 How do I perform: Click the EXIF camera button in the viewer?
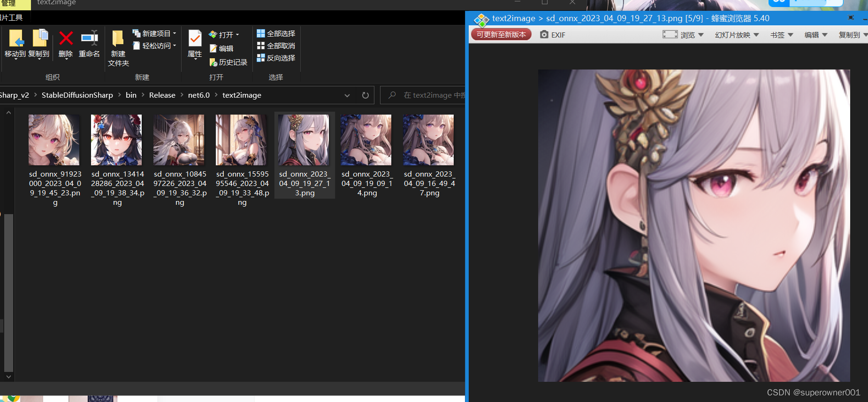(x=552, y=35)
